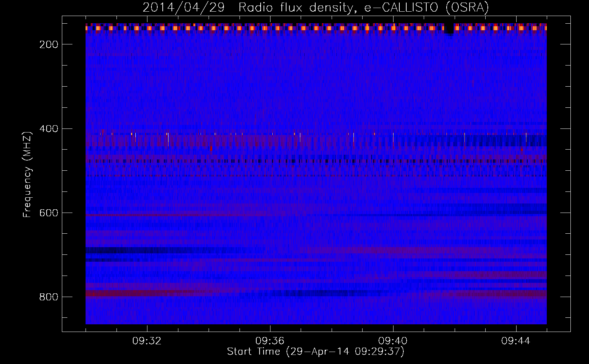Viewport: 589px width, 364px height.
Task: Click the 09:32 time tick label
Action: tap(147, 341)
